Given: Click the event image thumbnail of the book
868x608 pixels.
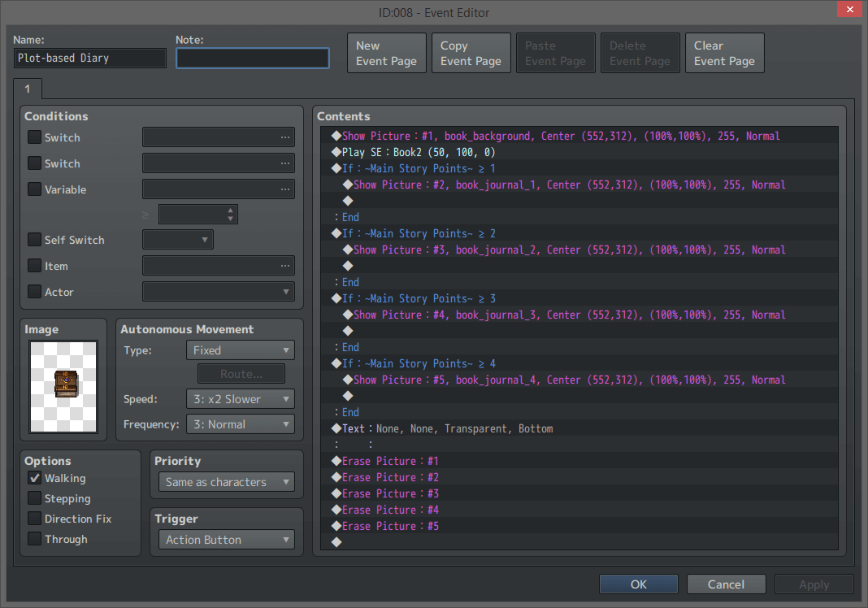Looking at the screenshot, I should point(63,386).
